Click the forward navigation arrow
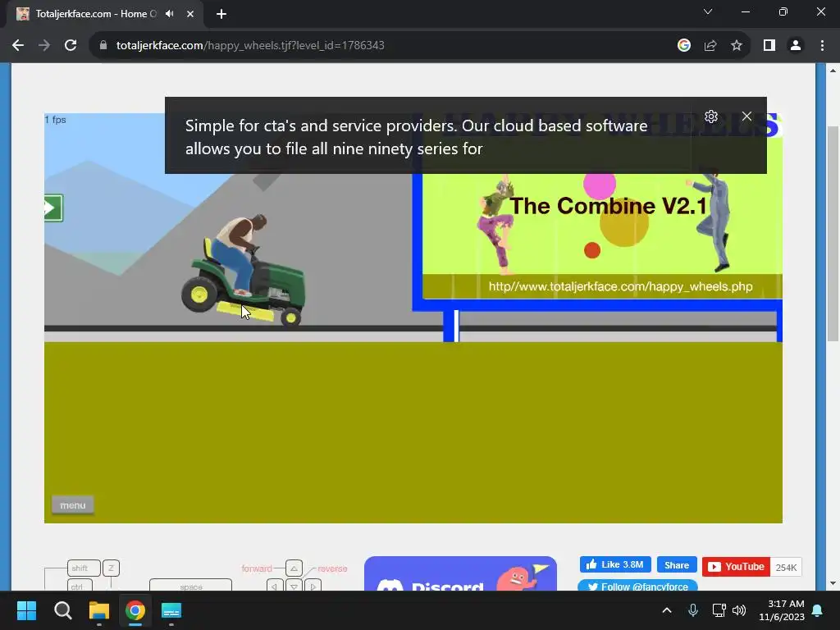Image resolution: width=840 pixels, height=630 pixels. 44,46
